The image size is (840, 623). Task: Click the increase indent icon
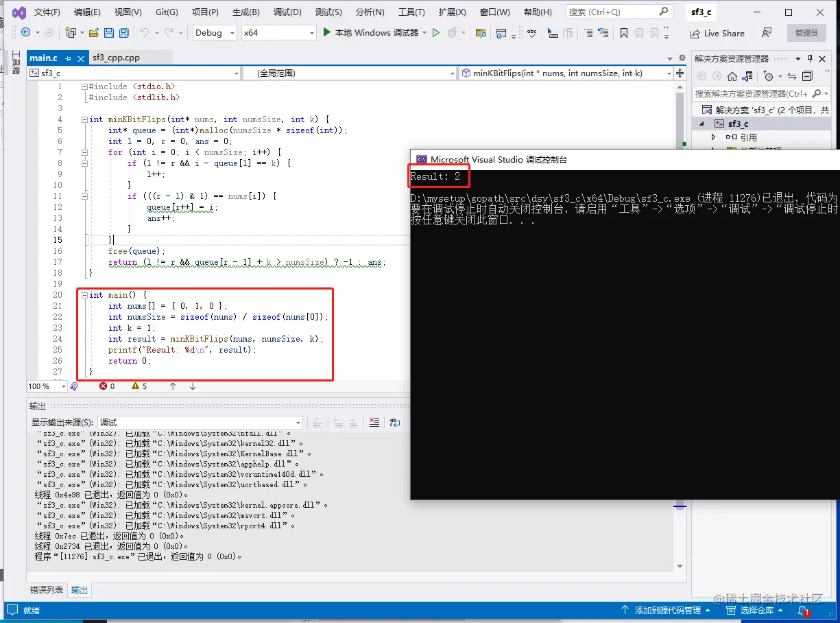click(x=588, y=33)
